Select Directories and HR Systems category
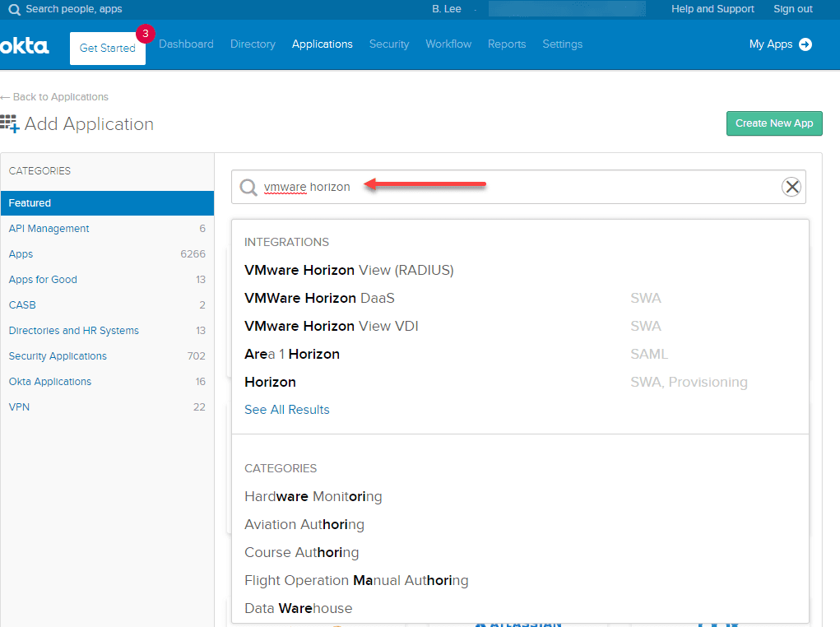 pyautogui.click(x=107, y=331)
